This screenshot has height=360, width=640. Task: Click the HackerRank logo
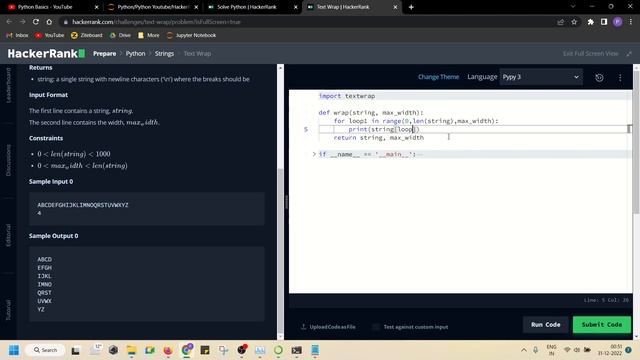click(46, 53)
